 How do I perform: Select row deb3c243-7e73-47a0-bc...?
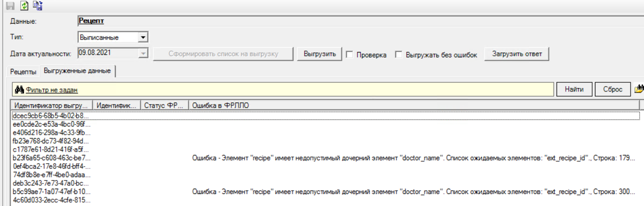pos(326,183)
